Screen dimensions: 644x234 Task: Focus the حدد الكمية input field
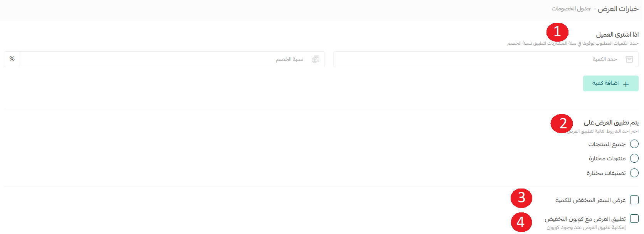coord(486,59)
